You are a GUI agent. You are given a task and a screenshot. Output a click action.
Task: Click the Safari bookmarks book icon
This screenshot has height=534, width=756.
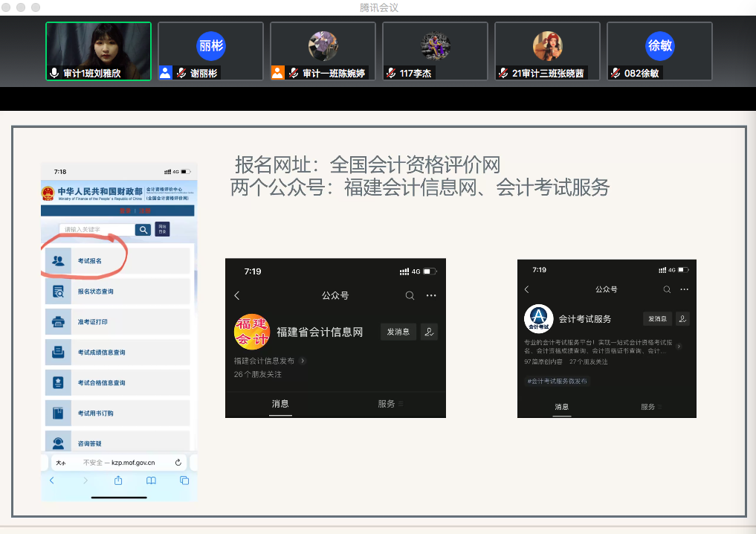tap(152, 480)
